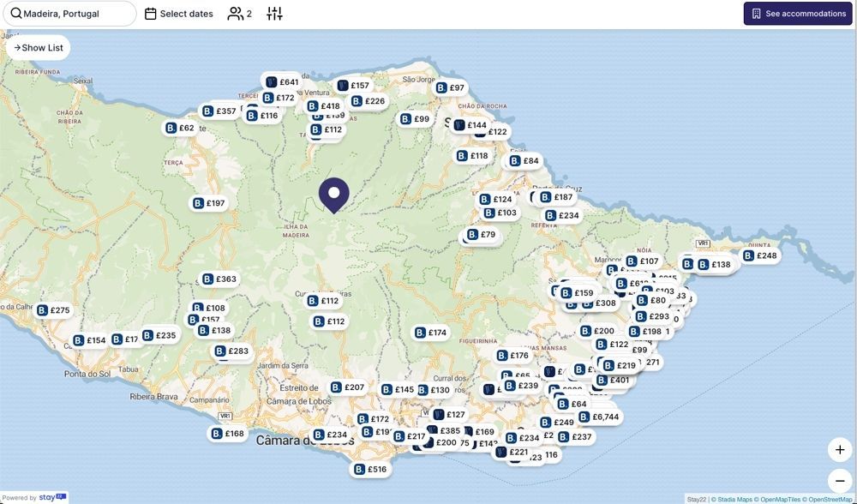The height and width of the screenshot is (504, 857).
Task: Open the £154 price marker
Action: click(89, 340)
